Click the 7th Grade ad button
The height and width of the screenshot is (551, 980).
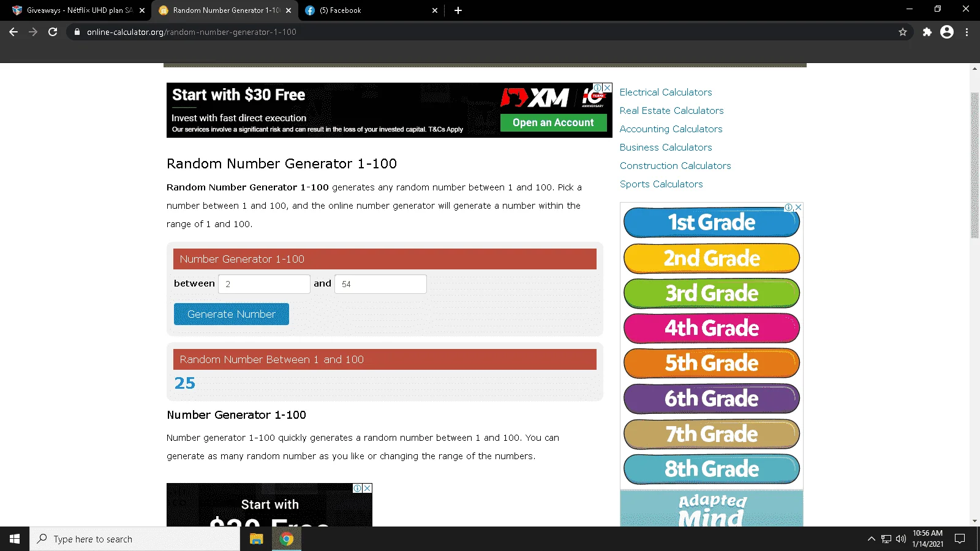tap(712, 434)
